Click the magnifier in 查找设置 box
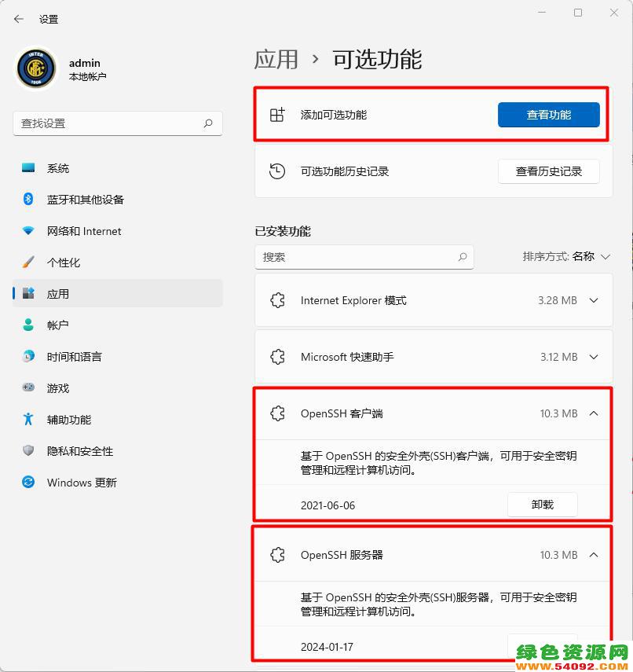The width and height of the screenshot is (633, 672). [x=208, y=123]
